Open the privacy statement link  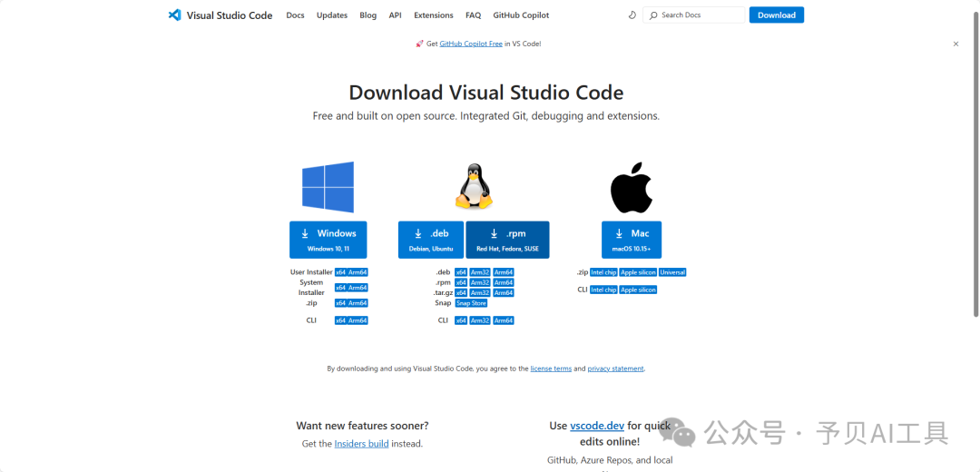(615, 369)
